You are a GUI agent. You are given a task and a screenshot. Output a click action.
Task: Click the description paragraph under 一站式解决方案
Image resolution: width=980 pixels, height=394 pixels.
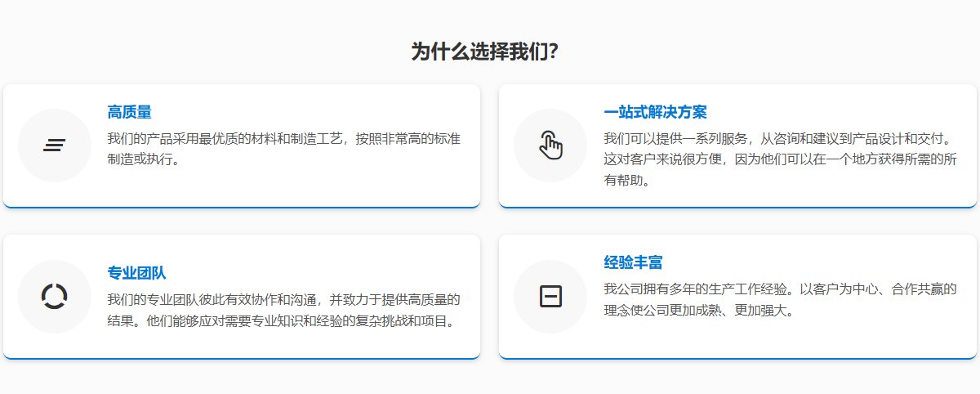click(780, 159)
